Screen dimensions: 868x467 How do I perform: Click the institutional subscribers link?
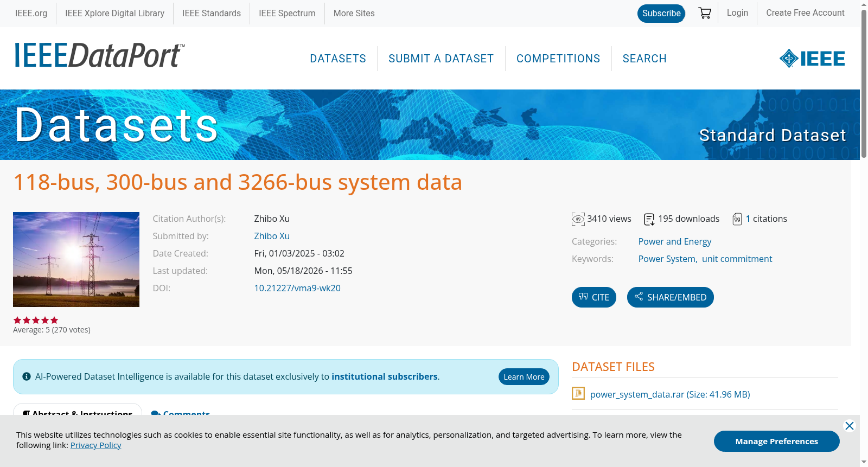tap(385, 376)
